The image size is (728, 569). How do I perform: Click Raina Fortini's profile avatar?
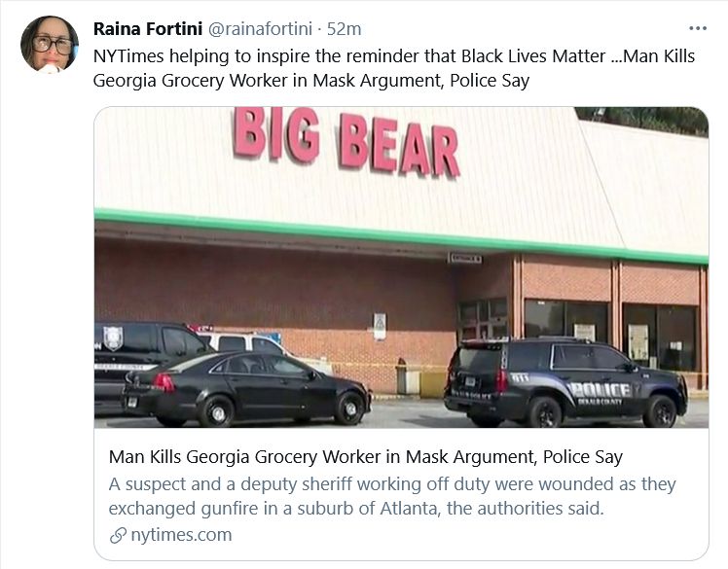[x=50, y=45]
